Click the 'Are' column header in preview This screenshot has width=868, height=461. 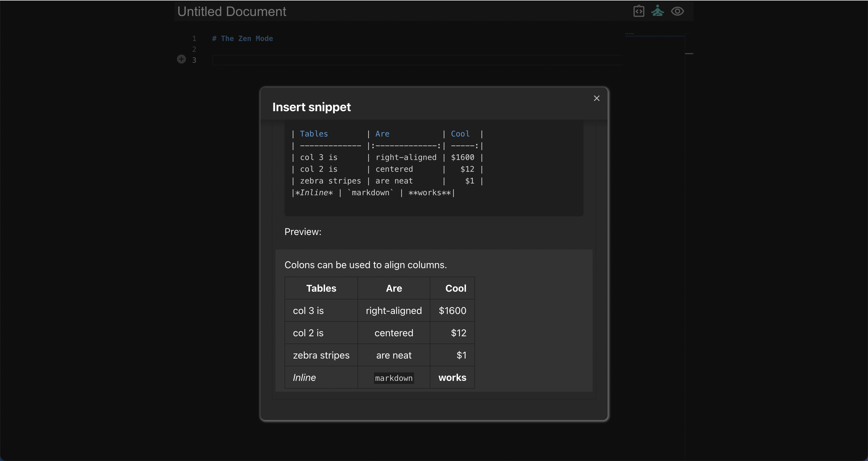point(394,288)
